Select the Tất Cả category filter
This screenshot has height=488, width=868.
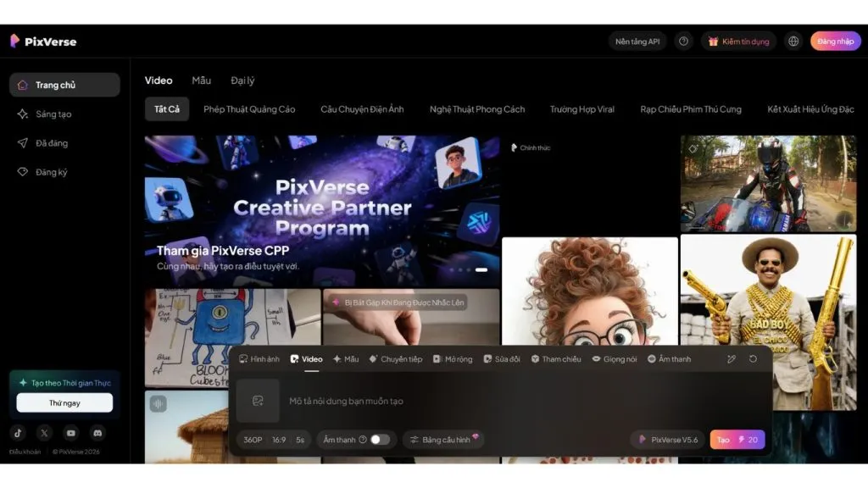point(167,109)
